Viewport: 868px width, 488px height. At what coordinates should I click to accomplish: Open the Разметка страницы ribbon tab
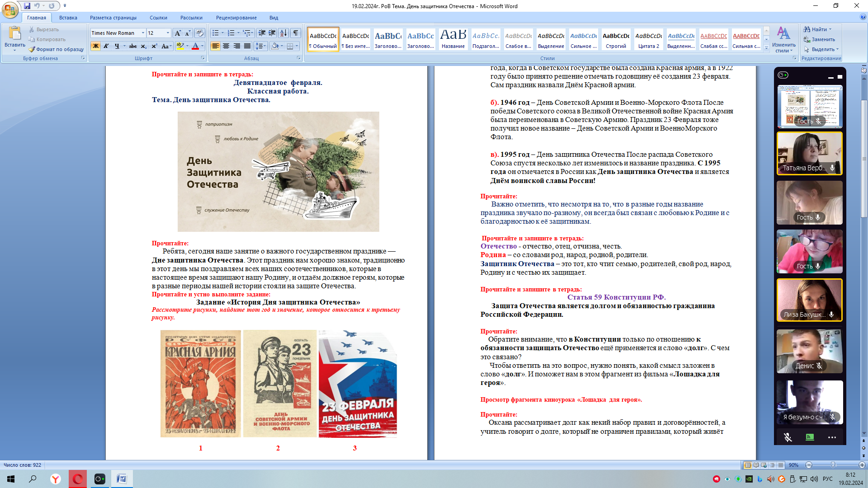pyautogui.click(x=113, y=18)
